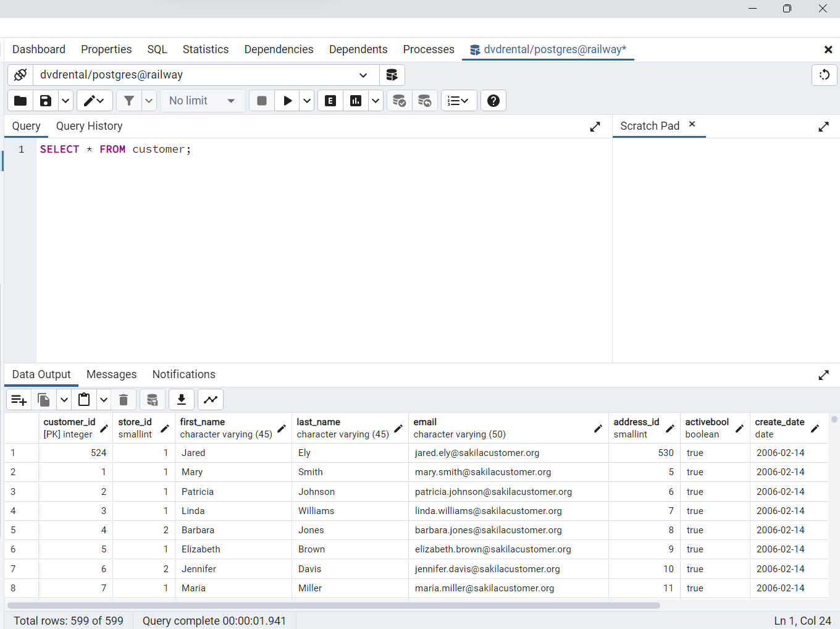Expand explain options arrow
Screen dimensions: 840x629
click(376, 101)
